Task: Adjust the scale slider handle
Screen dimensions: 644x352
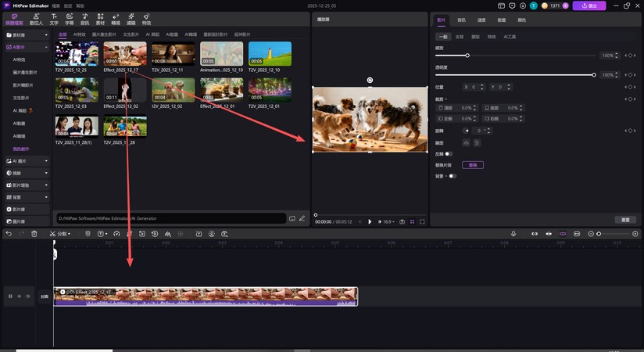Action: point(467,56)
